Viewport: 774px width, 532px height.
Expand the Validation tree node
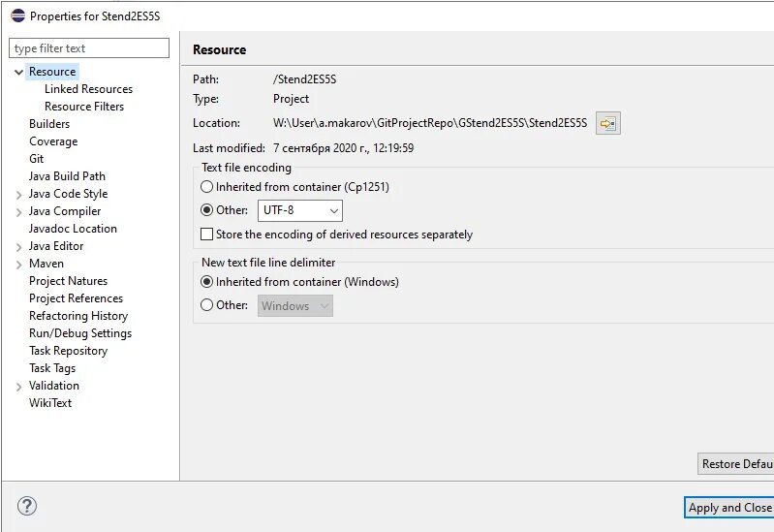point(18,387)
